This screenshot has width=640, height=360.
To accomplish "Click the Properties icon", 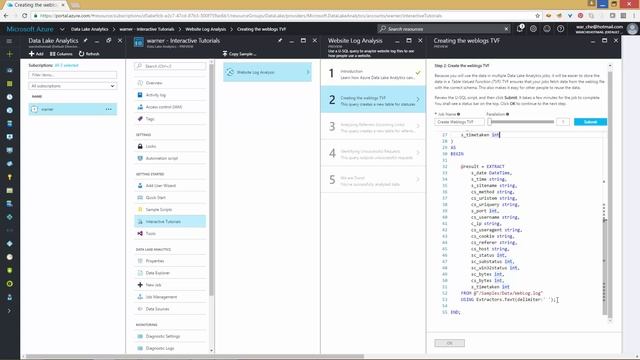I will click(140, 261).
